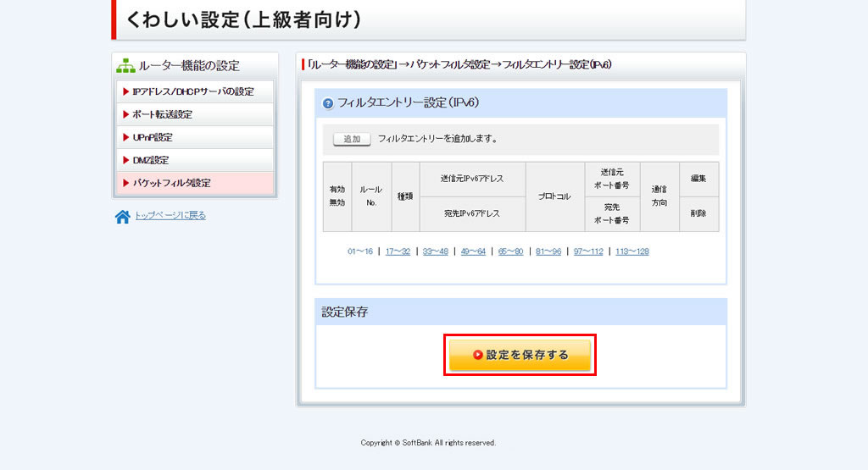868x470 pixels.
Task: Click the 通信 方向 column header
Action: pyautogui.click(x=659, y=196)
